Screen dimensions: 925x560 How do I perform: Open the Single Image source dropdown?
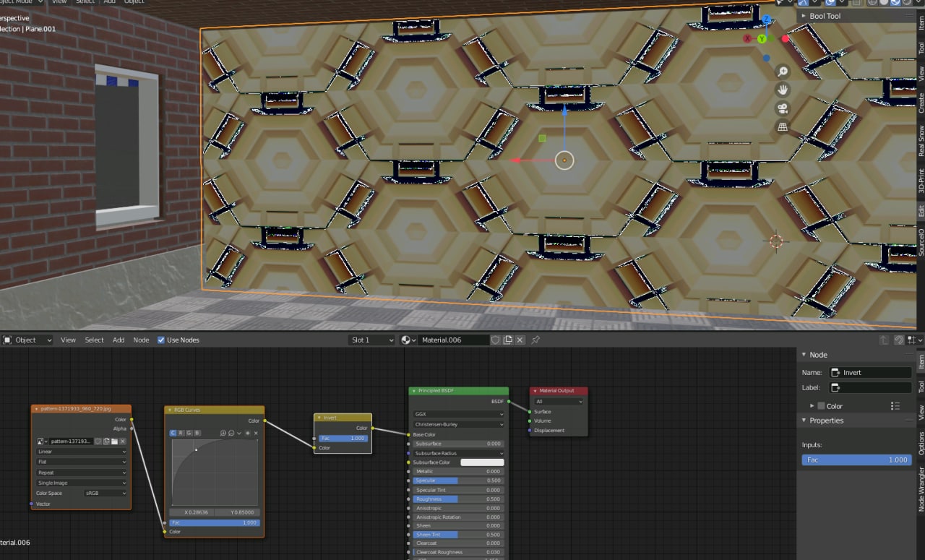tap(82, 483)
